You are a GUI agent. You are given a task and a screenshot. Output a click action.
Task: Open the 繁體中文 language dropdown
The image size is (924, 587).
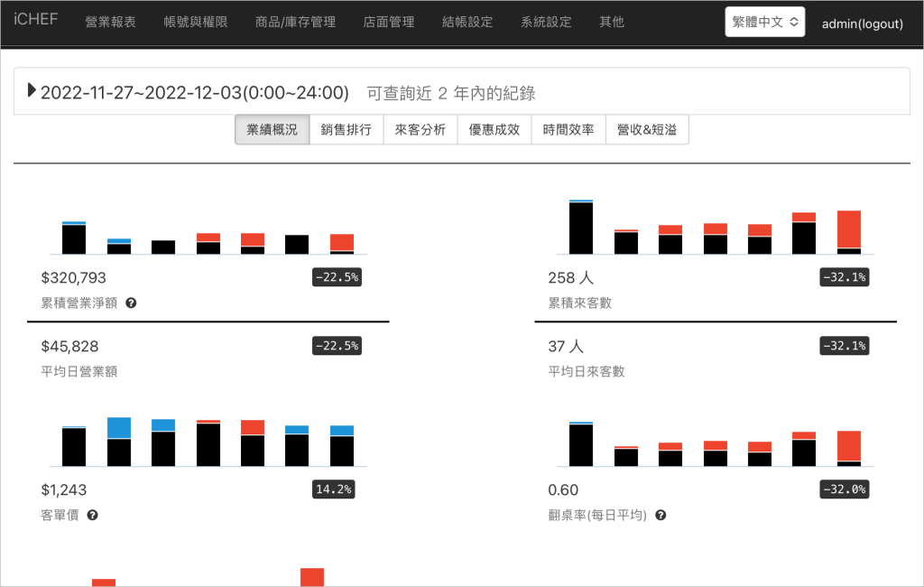[x=764, y=23]
